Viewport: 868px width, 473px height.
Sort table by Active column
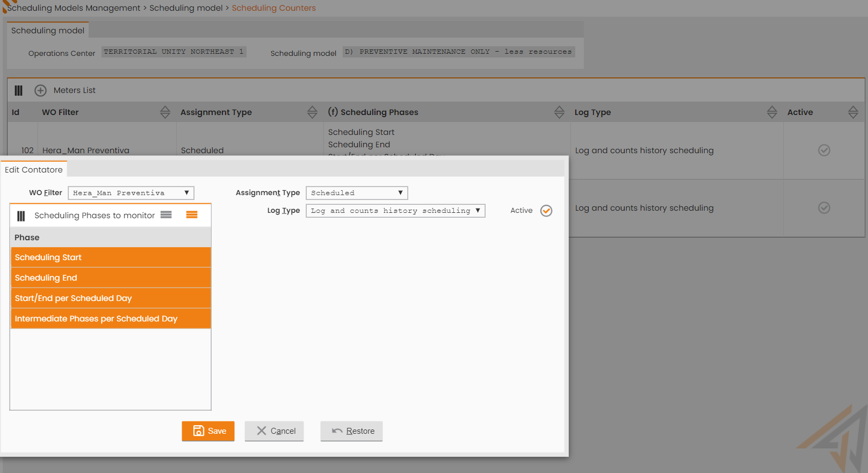pos(853,112)
